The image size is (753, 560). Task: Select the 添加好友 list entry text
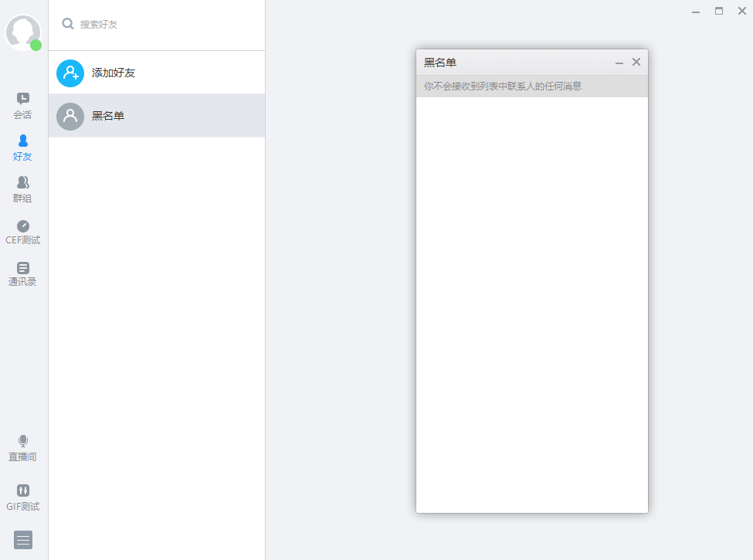coord(114,73)
